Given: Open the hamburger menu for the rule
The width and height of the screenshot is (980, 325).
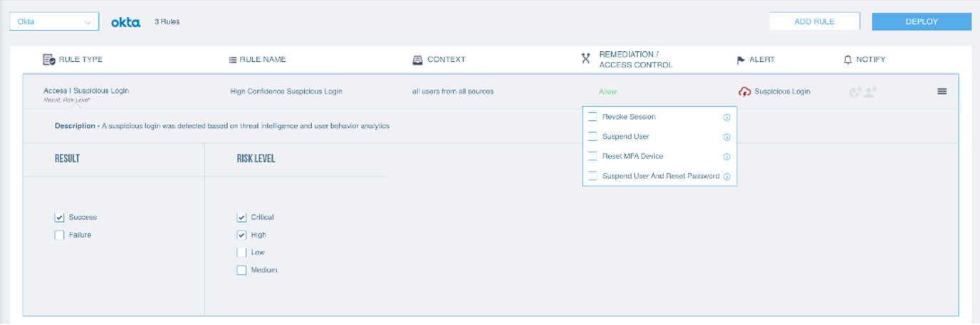Looking at the screenshot, I should point(942,92).
